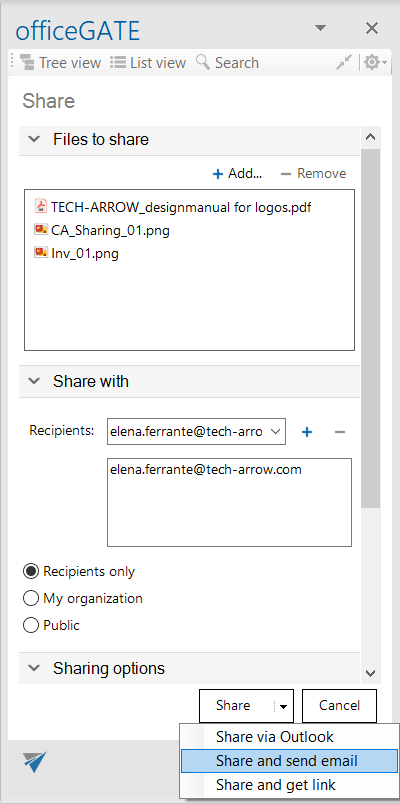400x804 pixels.
Task: Open the Search tool
Action: [x=227, y=63]
